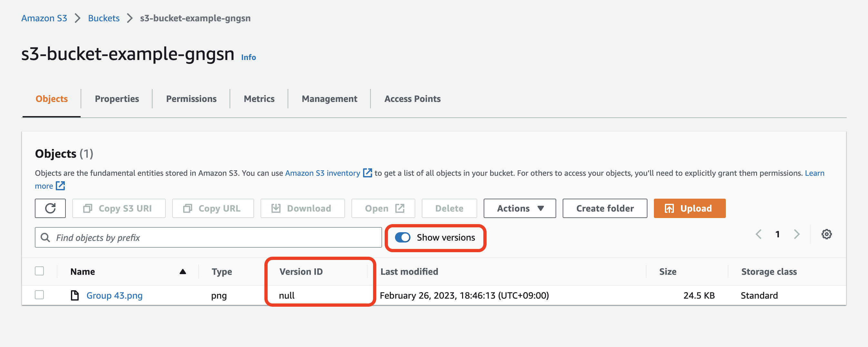Open the Amazon S3 breadcrumb link

pos(44,18)
